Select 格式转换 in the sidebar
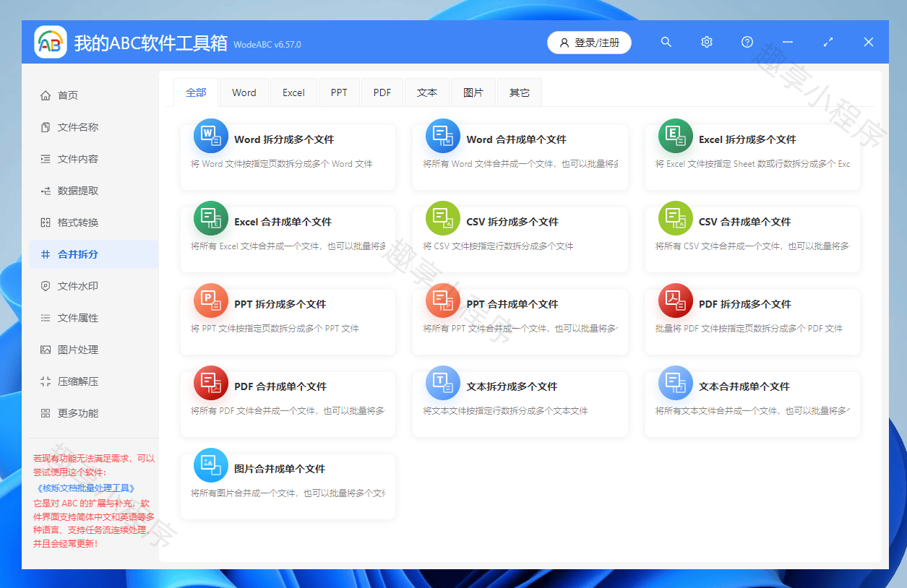The width and height of the screenshot is (907, 588). (78, 222)
